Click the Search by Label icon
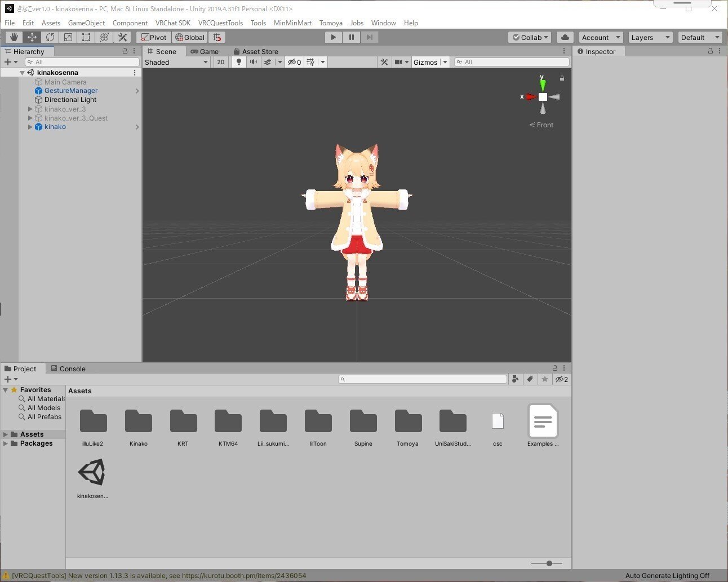728x582 pixels. coord(530,379)
